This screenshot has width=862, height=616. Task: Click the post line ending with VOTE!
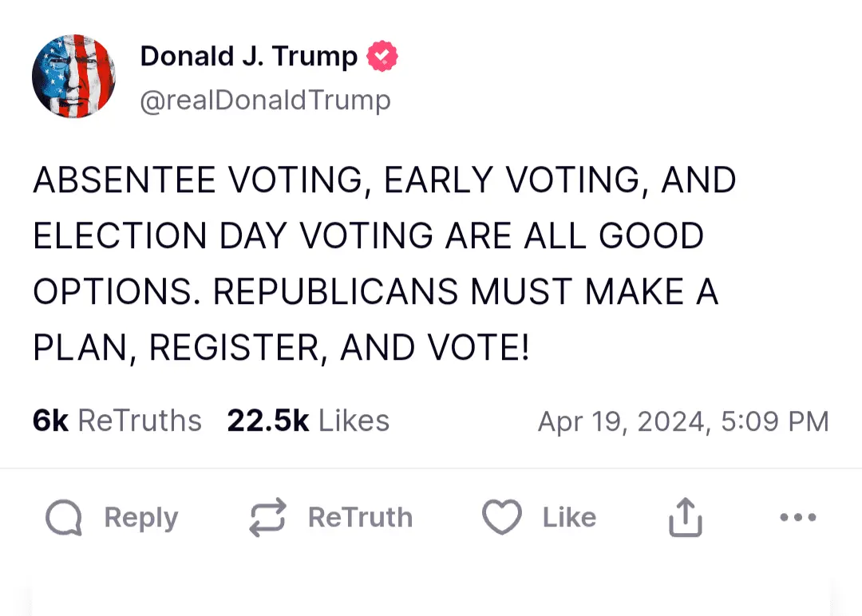coord(281,348)
